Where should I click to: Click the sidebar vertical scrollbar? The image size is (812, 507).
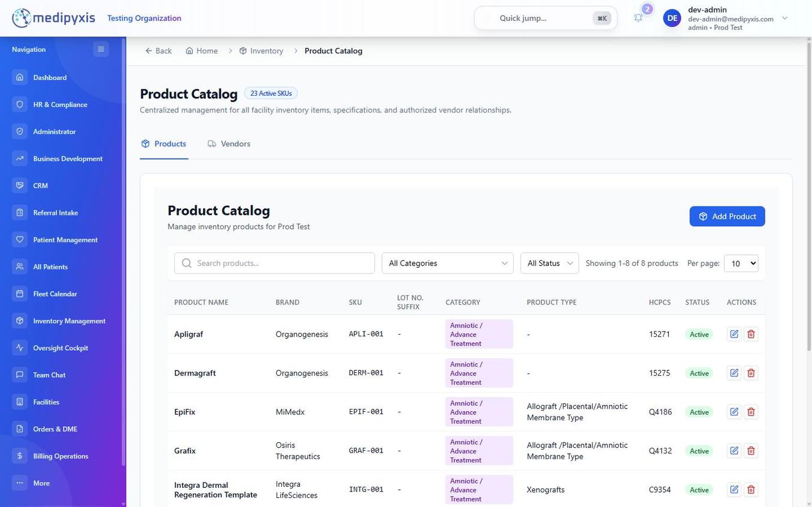[x=123, y=251]
